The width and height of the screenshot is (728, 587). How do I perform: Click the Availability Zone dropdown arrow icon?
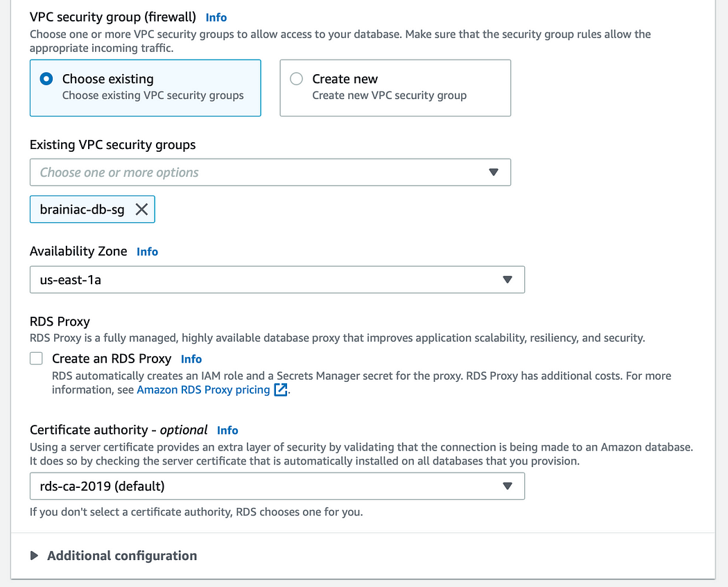coord(508,279)
